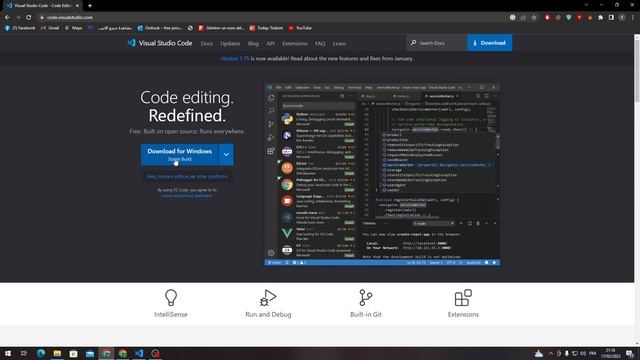Screen dimensions: 640x360
Task: Open the Blog menu item
Action: (x=253, y=43)
